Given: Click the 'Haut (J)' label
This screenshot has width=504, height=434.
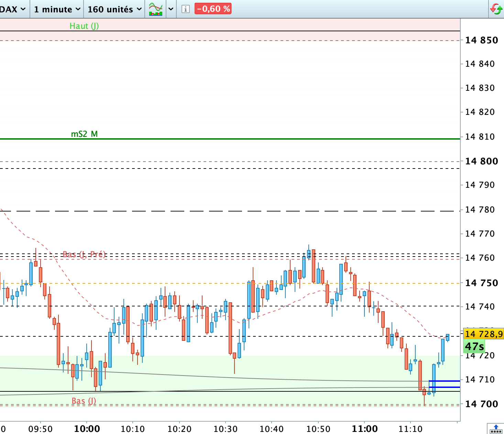Looking at the screenshot, I should [84, 26].
